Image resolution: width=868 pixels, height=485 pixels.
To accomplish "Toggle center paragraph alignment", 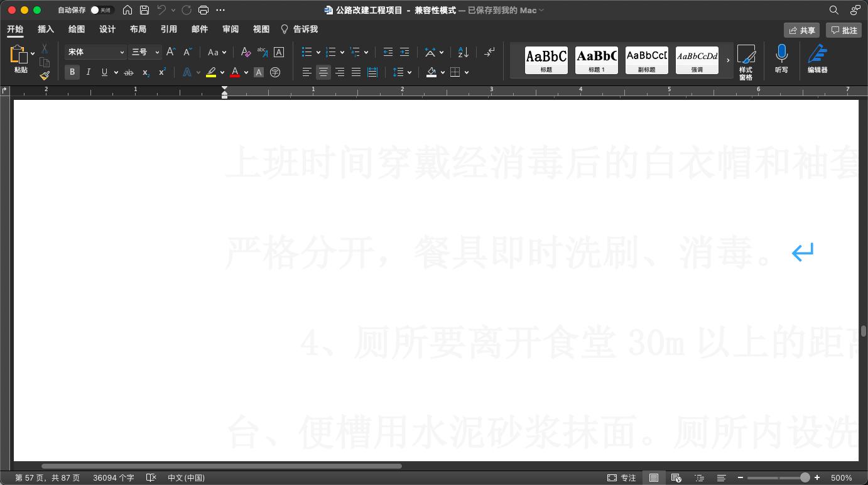I will click(x=323, y=72).
